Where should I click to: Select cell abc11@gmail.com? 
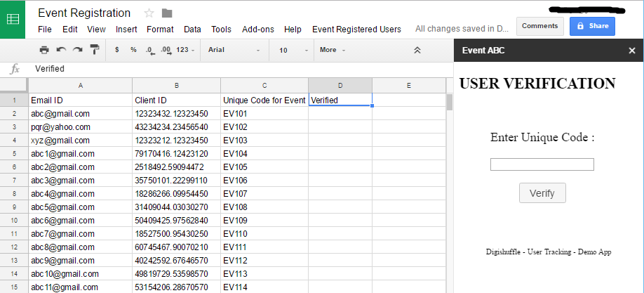pyautogui.click(x=81, y=287)
